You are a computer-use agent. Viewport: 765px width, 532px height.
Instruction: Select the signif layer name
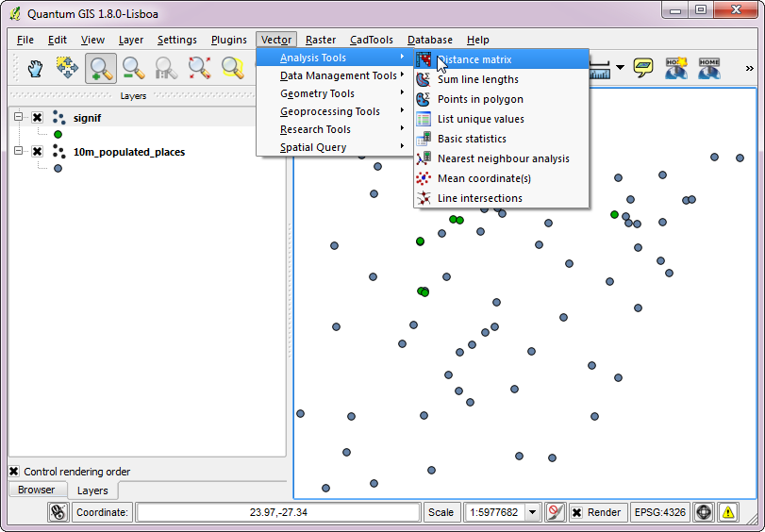tap(88, 118)
